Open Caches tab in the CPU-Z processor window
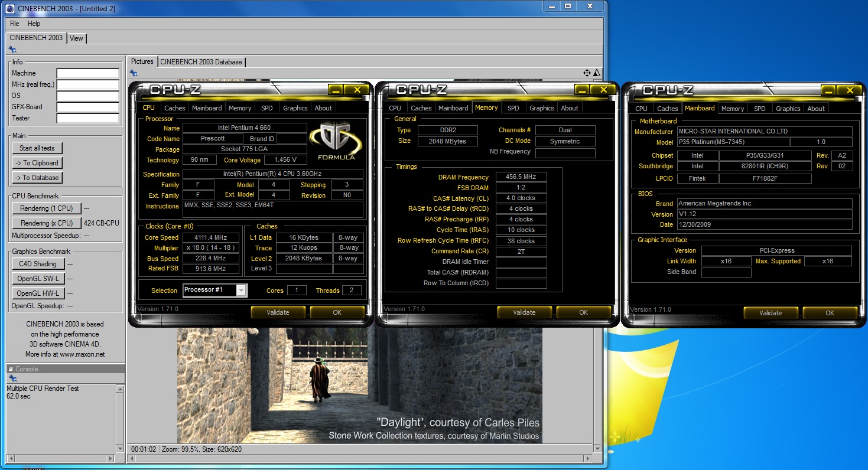The image size is (868, 470). coord(175,108)
